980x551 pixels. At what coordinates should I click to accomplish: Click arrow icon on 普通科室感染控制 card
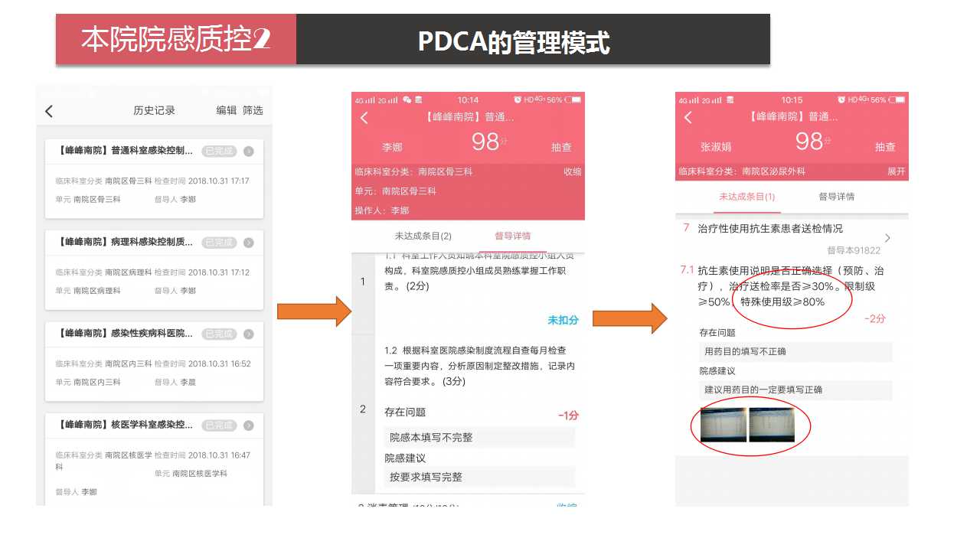(x=249, y=152)
